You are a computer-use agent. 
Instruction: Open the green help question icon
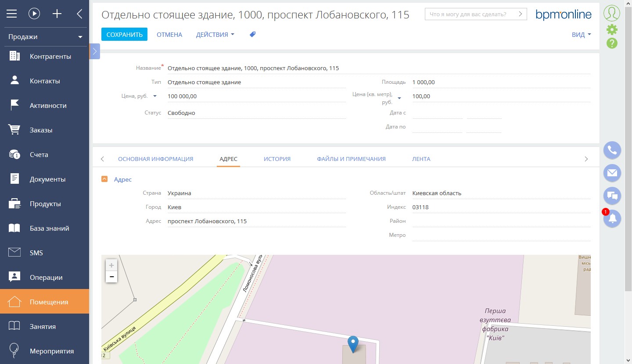[612, 43]
